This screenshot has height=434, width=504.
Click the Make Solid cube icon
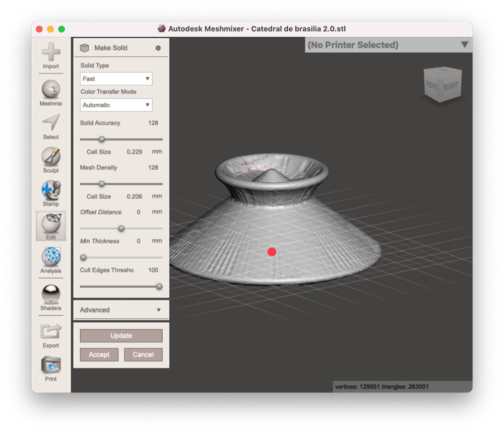(x=85, y=48)
